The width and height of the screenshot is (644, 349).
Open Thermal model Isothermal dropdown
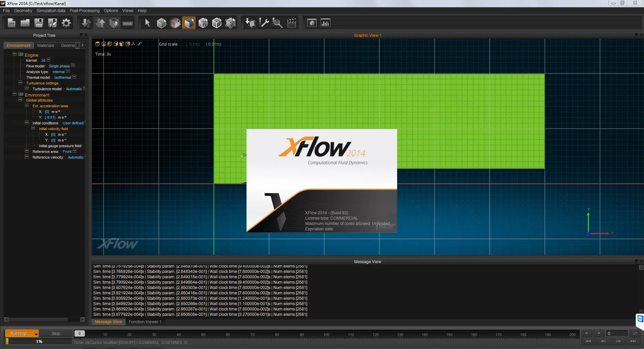click(x=74, y=77)
